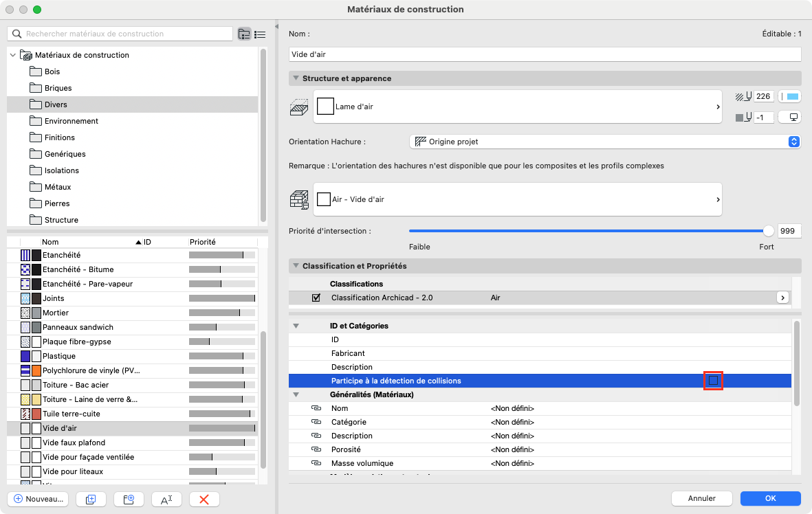Click fill icon of Etanchéité - Bitume
This screenshot has width=812, height=514.
(x=25, y=269)
